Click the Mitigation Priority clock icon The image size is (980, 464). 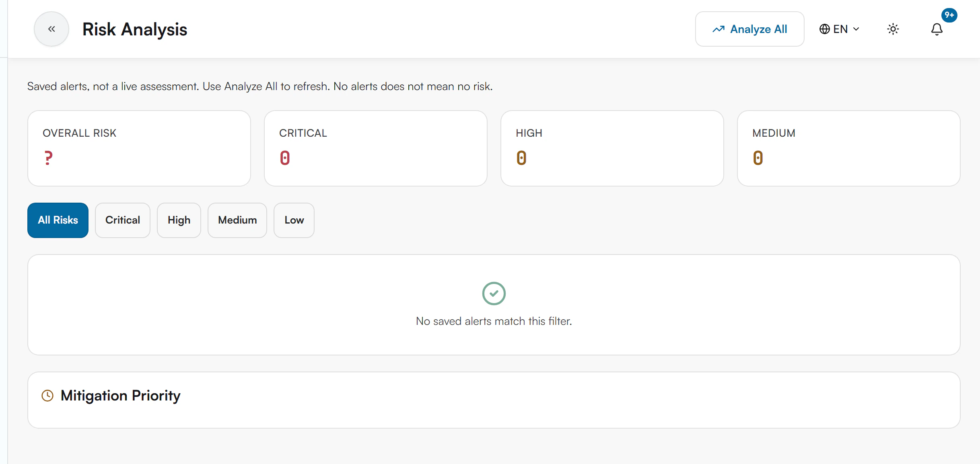[x=47, y=396]
